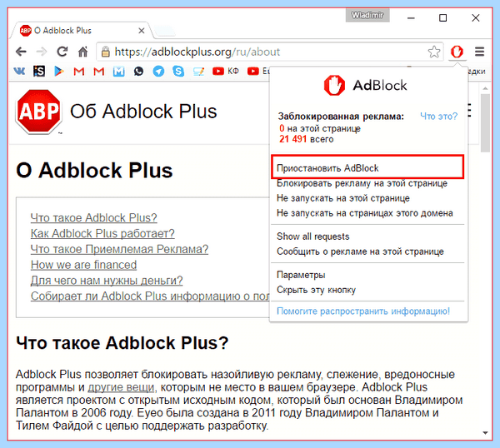500x448 pixels.
Task: Click the AdBlock hand logo in popup
Action: click(334, 86)
